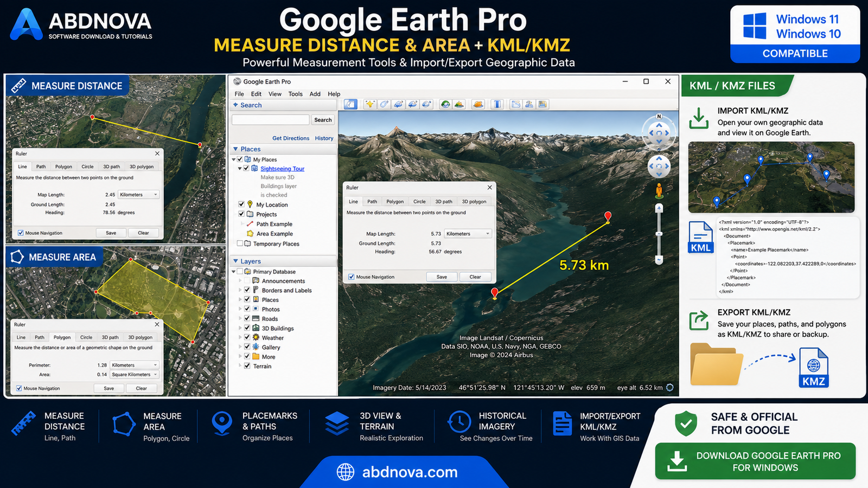The height and width of the screenshot is (488, 868).
Task: Click Download Google Earth Pro for Windows button
Action: pyautogui.click(x=755, y=461)
